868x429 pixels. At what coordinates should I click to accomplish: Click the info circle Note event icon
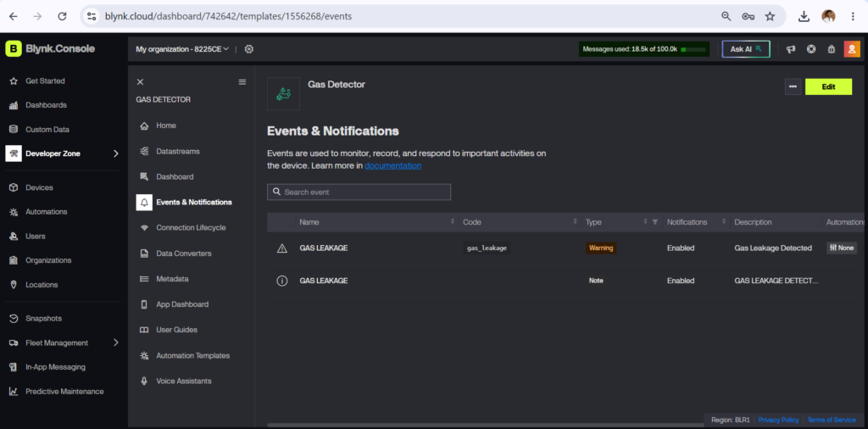[x=281, y=281]
